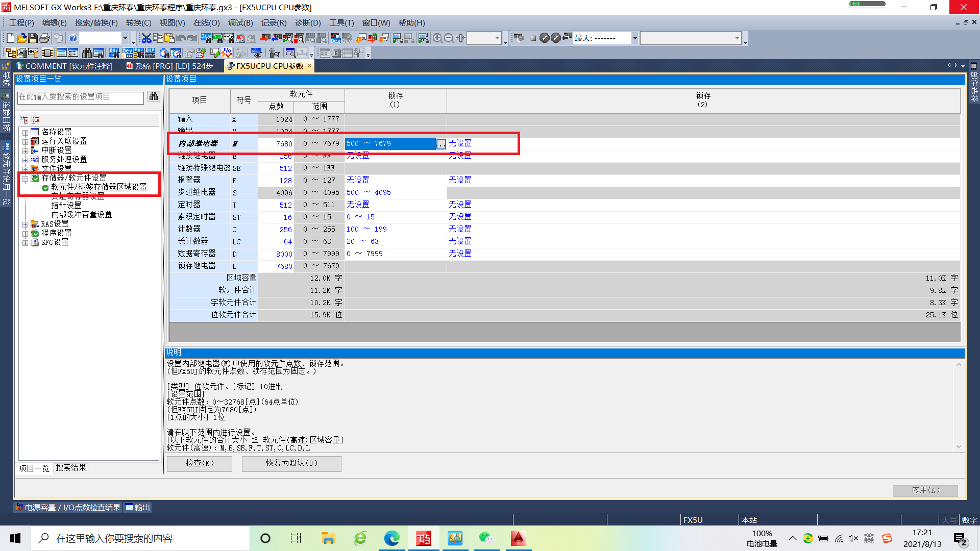Open Microsoft Edge from the taskbar
The height and width of the screenshot is (551, 980).
pos(392,538)
